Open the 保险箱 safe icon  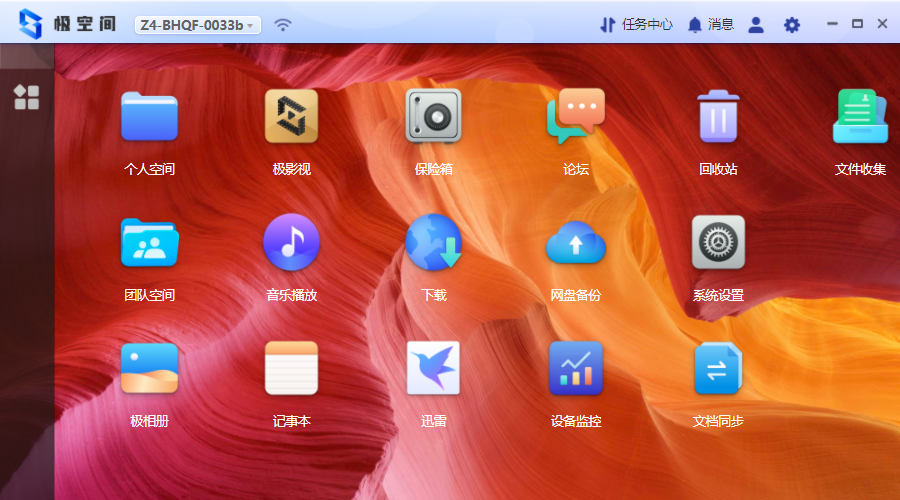[433, 117]
